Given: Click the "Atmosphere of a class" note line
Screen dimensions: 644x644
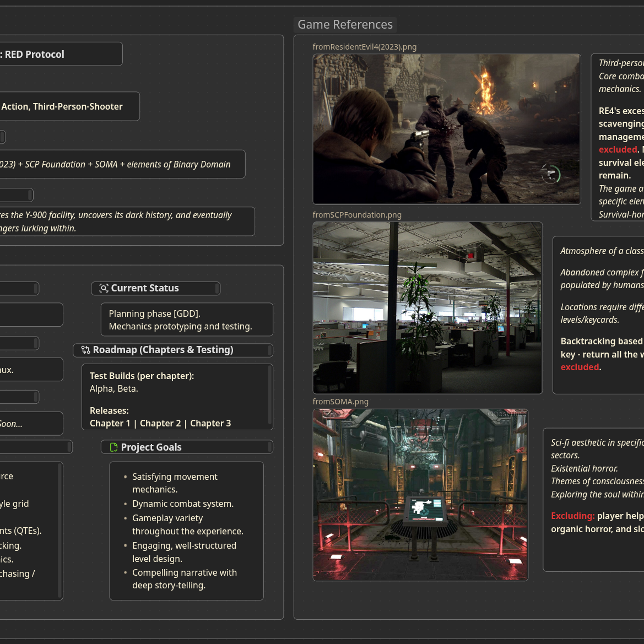Looking at the screenshot, I should click(602, 251).
